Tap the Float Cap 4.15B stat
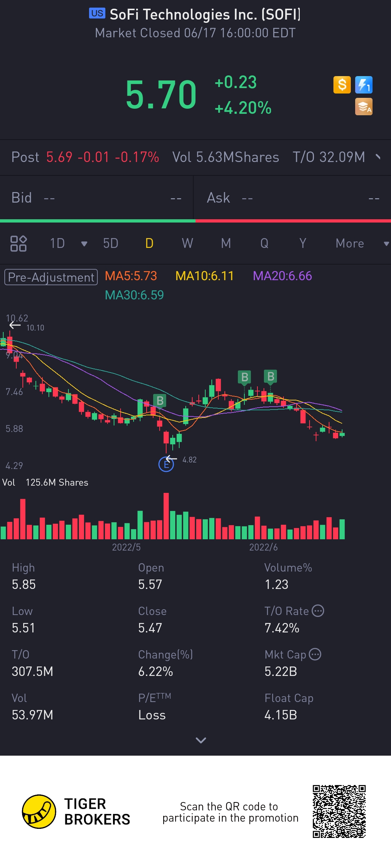This screenshot has width=391, height=868. pyautogui.click(x=289, y=707)
